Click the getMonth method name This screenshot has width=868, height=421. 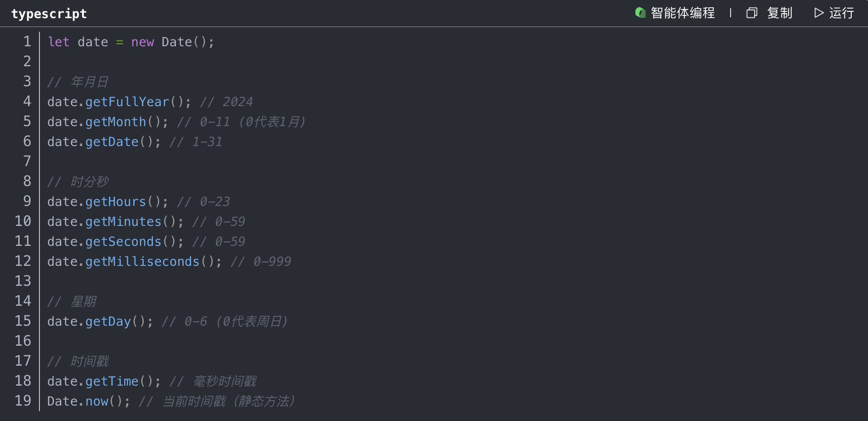116,122
